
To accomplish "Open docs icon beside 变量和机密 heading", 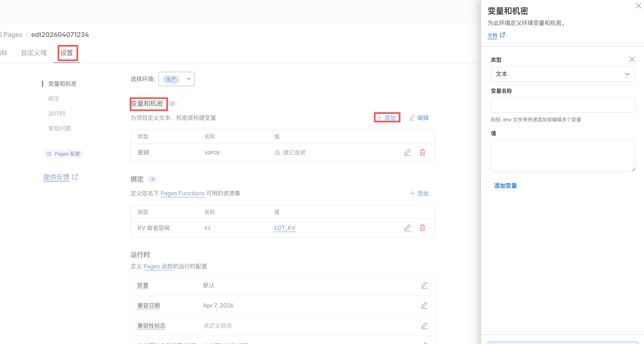I will 172,103.
